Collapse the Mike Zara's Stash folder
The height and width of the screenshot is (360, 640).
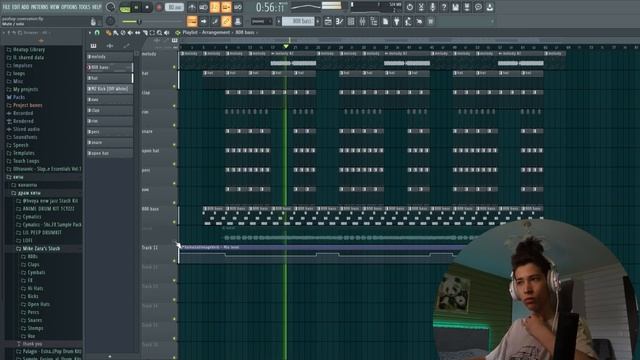click(x=38, y=249)
